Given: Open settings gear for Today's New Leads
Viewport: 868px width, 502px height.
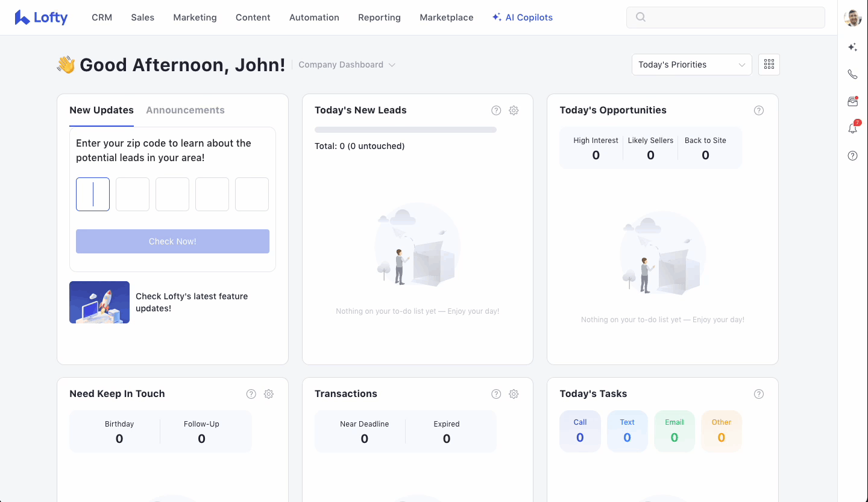Looking at the screenshot, I should click(x=514, y=110).
